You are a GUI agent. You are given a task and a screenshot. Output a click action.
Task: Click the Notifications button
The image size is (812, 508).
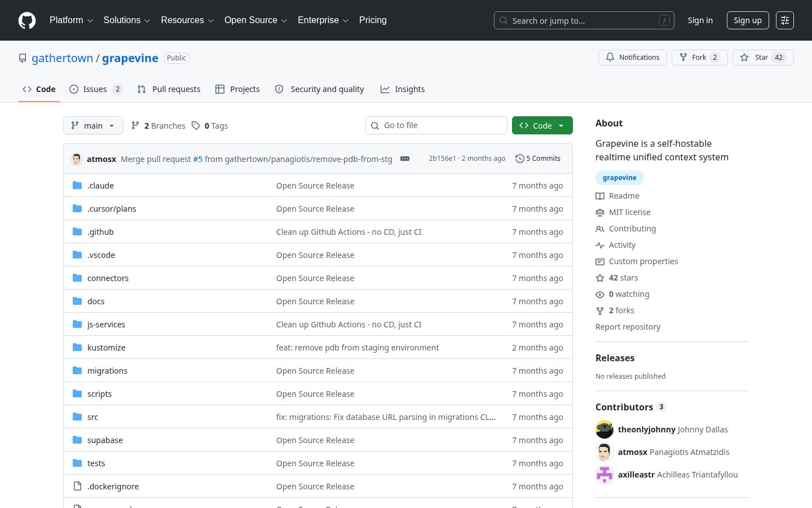coord(633,58)
